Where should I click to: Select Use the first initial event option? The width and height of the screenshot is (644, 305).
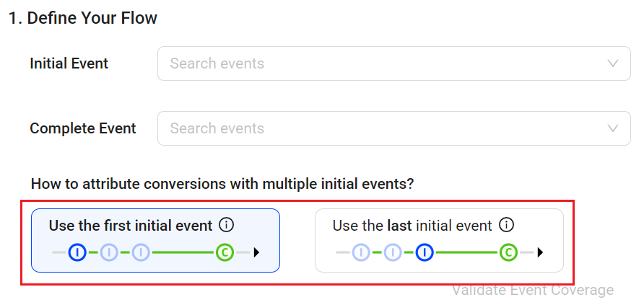click(156, 240)
